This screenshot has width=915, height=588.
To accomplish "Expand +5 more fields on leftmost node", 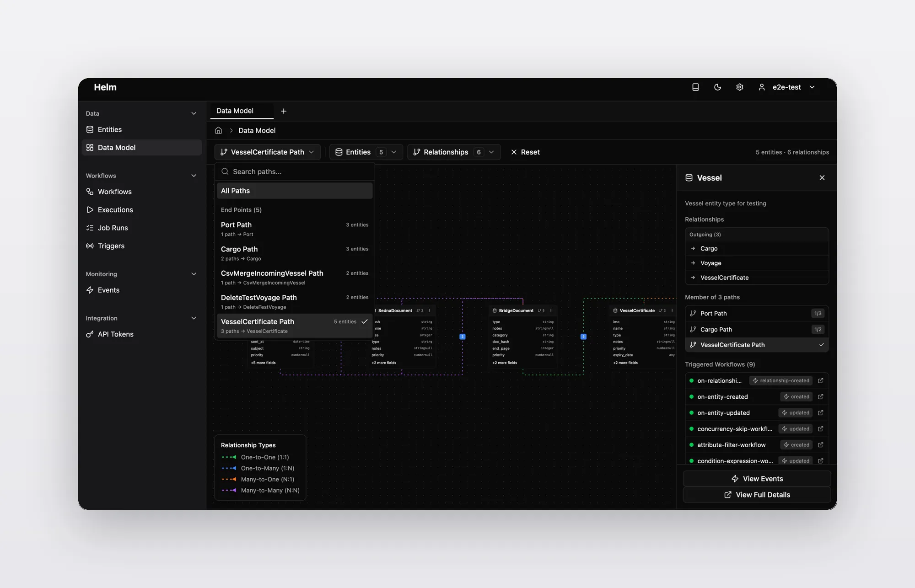I will [263, 363].
